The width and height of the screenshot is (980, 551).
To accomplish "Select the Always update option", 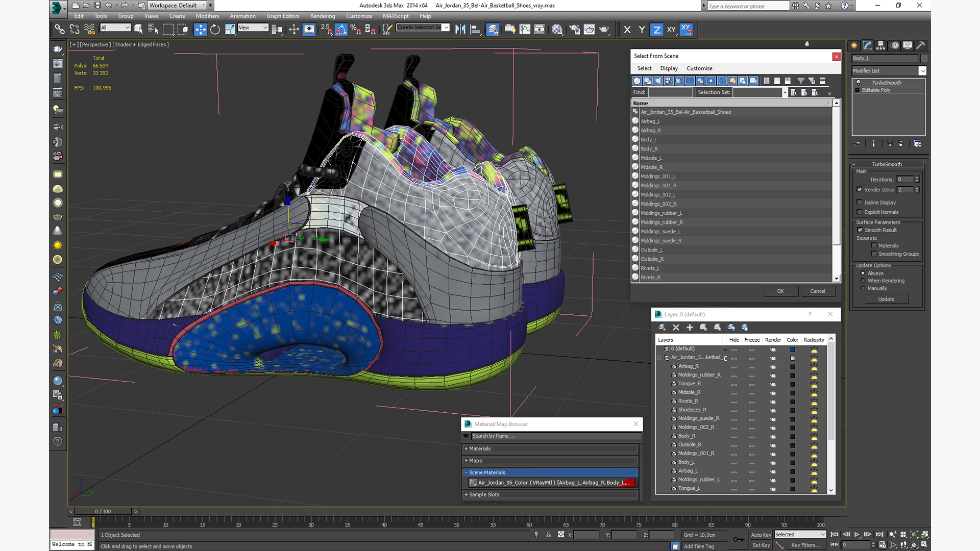I will click(863, 273).
